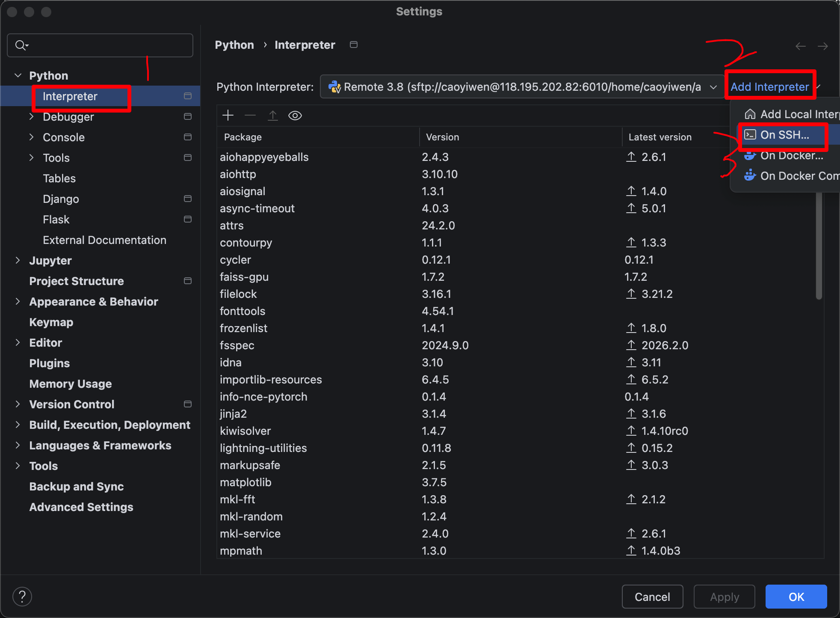840x618 pixels.
Task: Click the forward navigation arrow
Action: 822,46
